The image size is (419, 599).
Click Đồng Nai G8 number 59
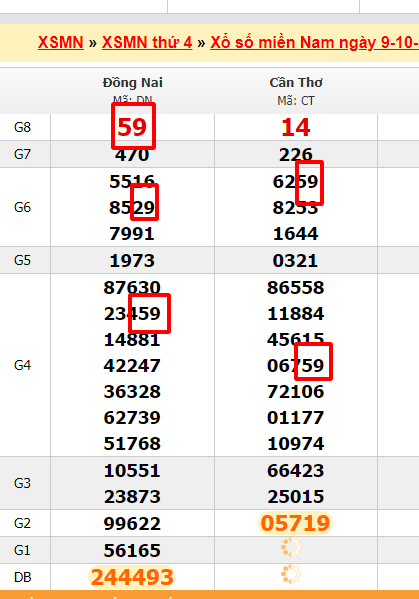tap(132, 127)
